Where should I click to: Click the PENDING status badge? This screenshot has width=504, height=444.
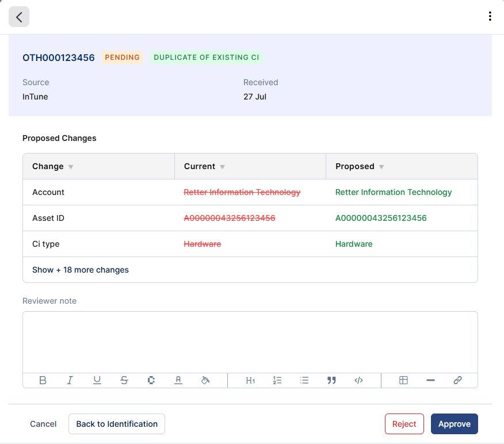[x=123, y=57]
